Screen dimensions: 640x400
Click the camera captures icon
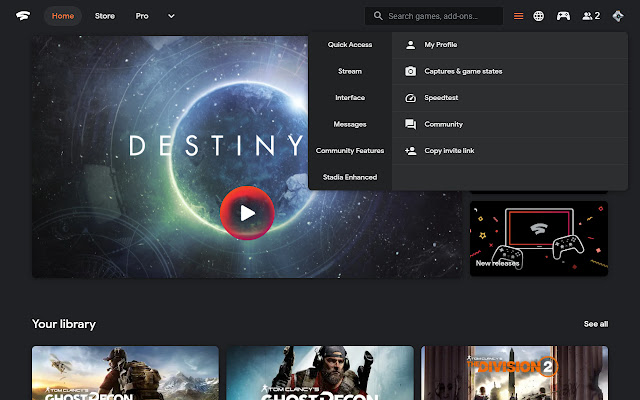pyautogui.click(x=411, y=71)
